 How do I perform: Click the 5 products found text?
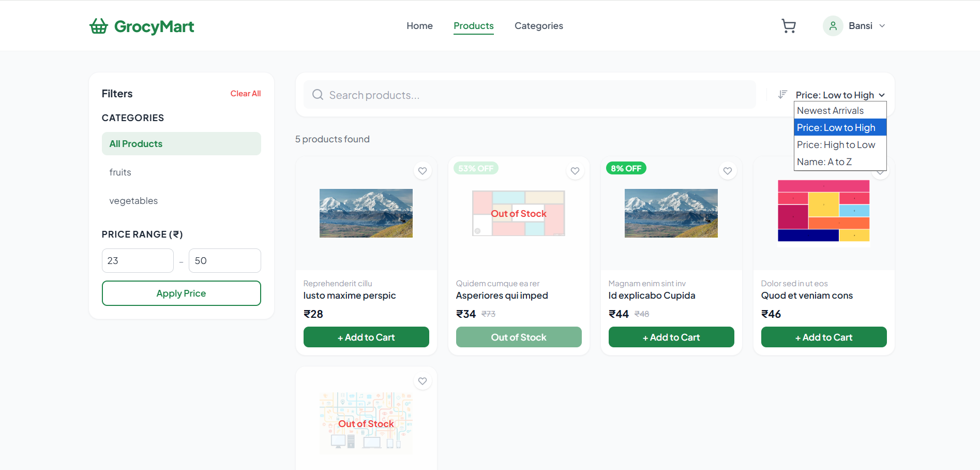333,139
